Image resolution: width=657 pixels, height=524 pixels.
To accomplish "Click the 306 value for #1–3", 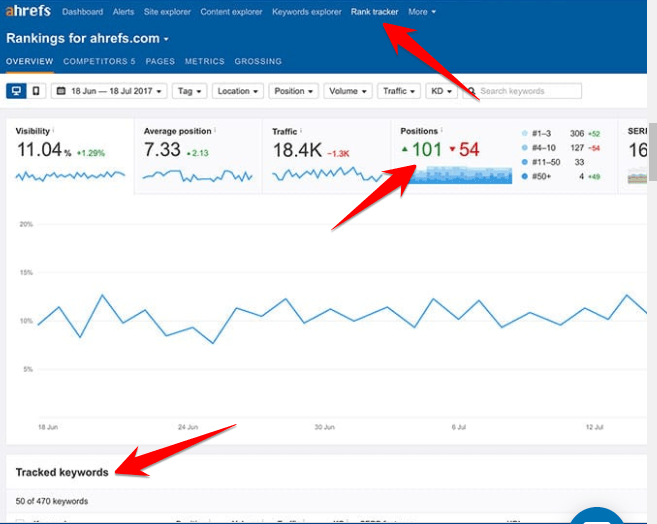I will 577,133.
